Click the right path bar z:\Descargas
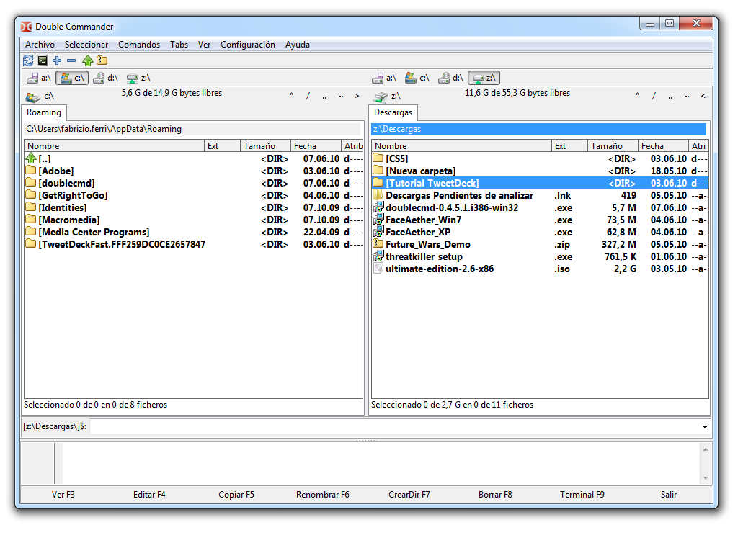The width and height of the screenshot is (756, 543). (538, 129)
